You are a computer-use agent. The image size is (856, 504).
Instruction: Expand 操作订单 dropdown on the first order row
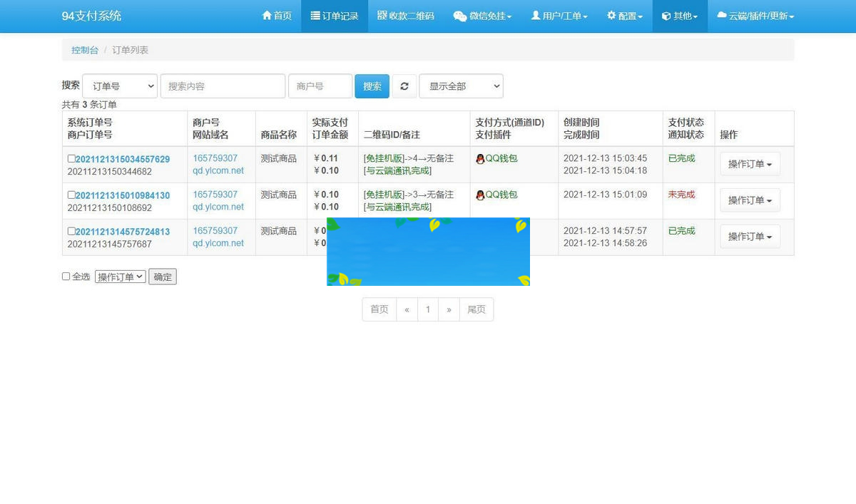pos(750,164)
